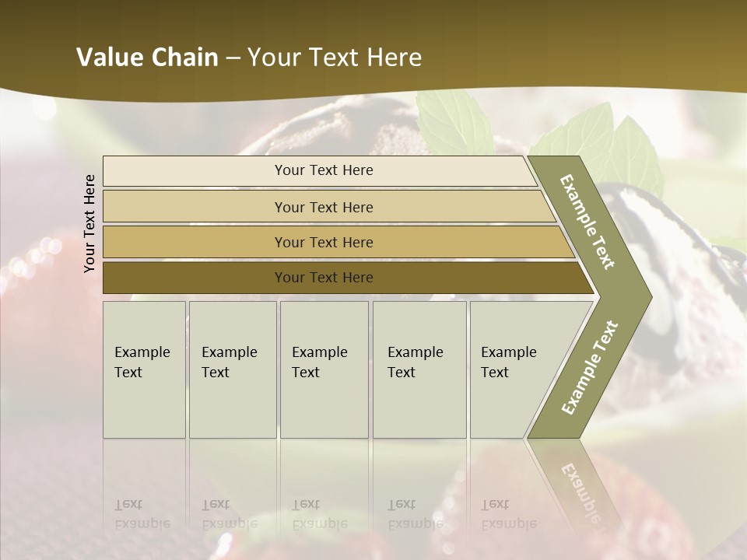
Task: Click upper arrow arm Example Text
Action: [x=587, y=222]
